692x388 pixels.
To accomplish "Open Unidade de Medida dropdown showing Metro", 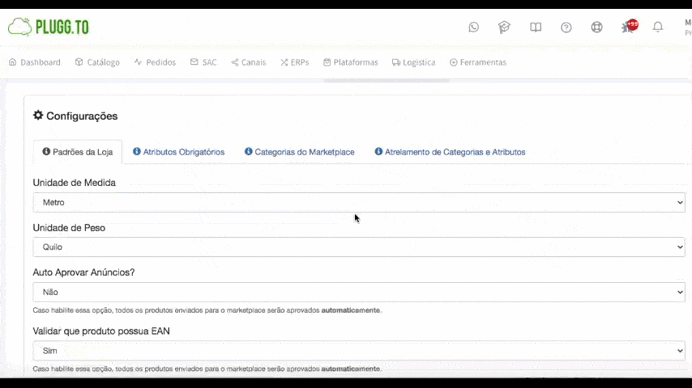I will (359, 202).
